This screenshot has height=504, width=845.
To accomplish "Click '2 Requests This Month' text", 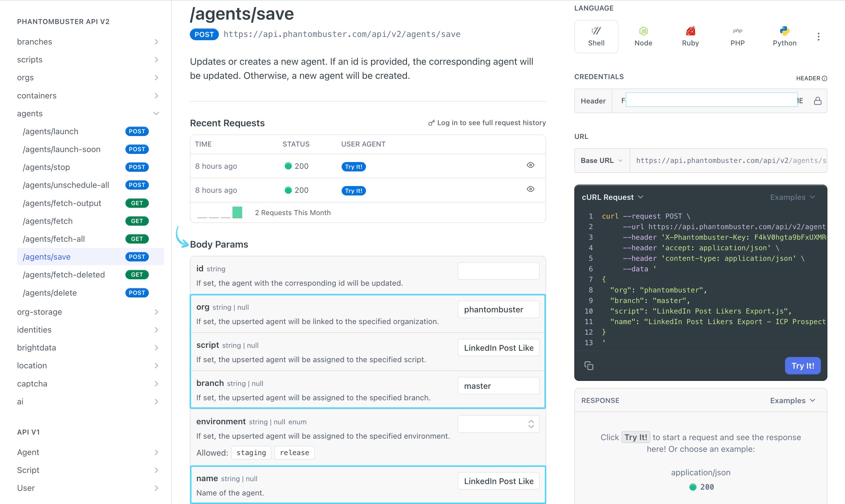I will coord(293,213).
